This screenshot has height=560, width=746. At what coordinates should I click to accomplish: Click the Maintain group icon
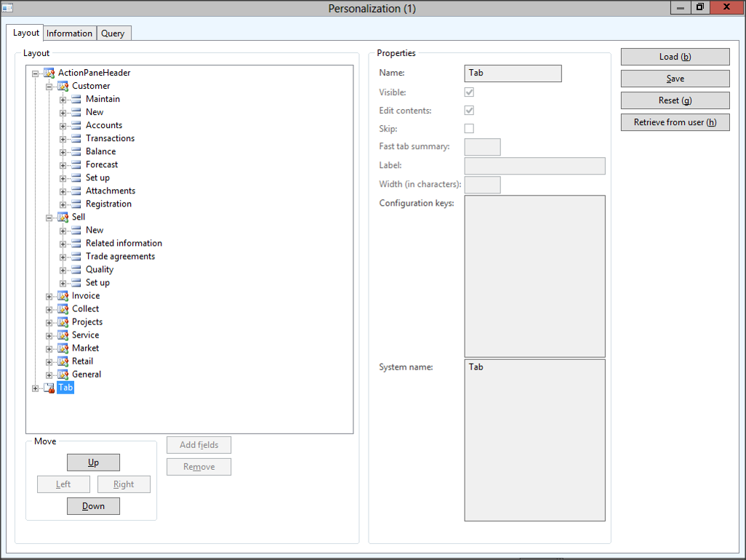click(76, 99)
